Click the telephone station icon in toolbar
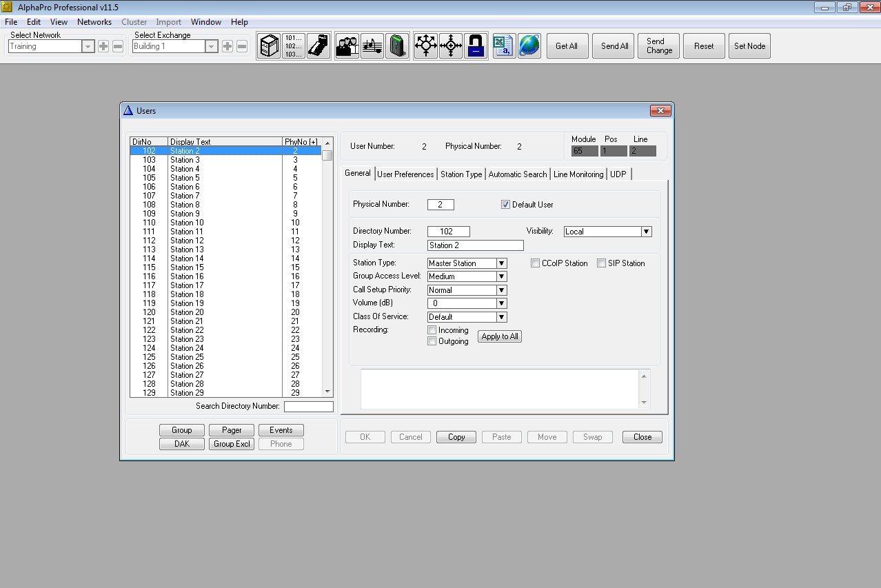Image resolution: width=881 pixels, height=588 pixels. click(x=318, y=46)
